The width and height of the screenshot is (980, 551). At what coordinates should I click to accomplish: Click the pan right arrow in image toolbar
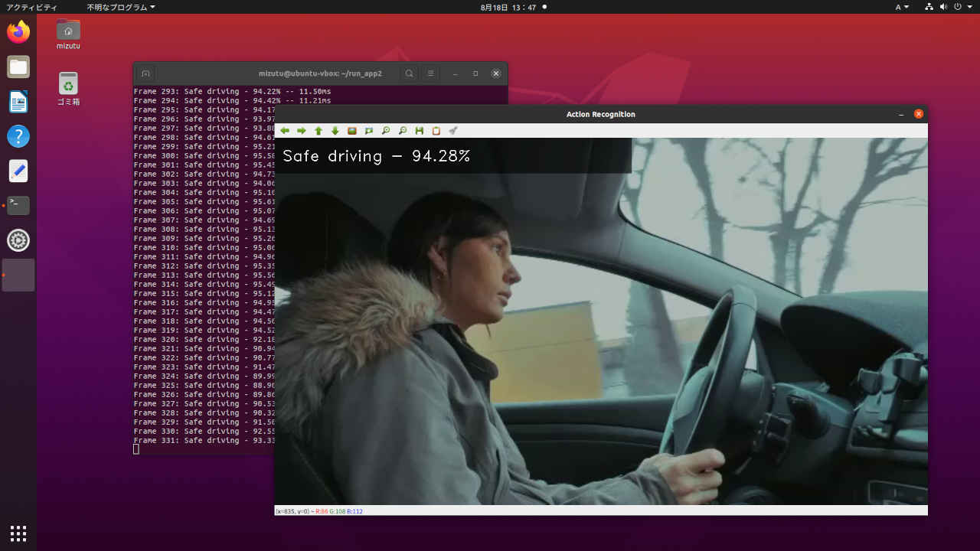pos(302,131)
